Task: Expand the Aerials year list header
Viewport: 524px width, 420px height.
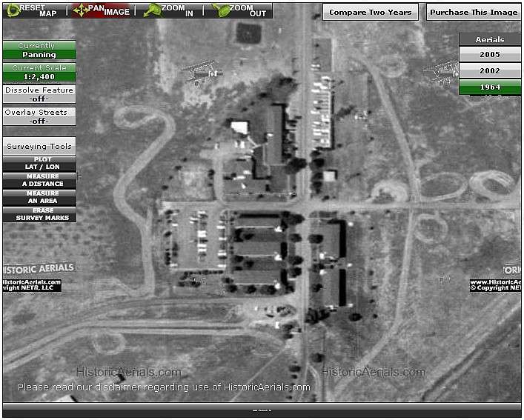Action: tap(489, 39)
